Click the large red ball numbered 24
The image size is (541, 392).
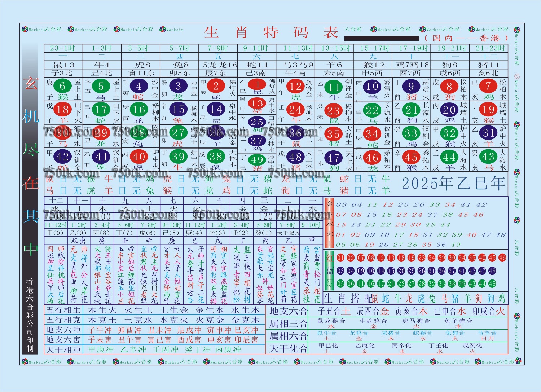(x=295, y=110)
